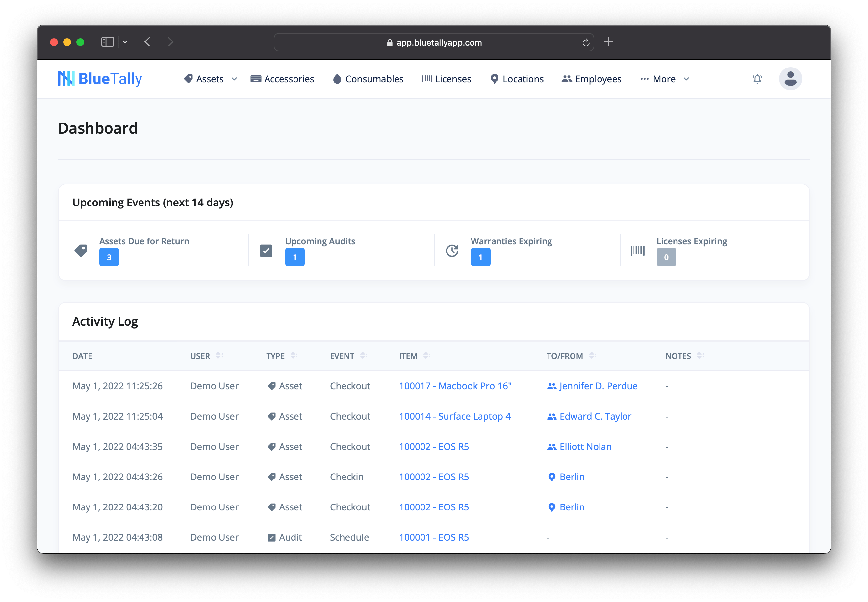Screen dimensions: 868x602
Task: Click the Consumables droplet icon
Action: click(x=337, y=79)
